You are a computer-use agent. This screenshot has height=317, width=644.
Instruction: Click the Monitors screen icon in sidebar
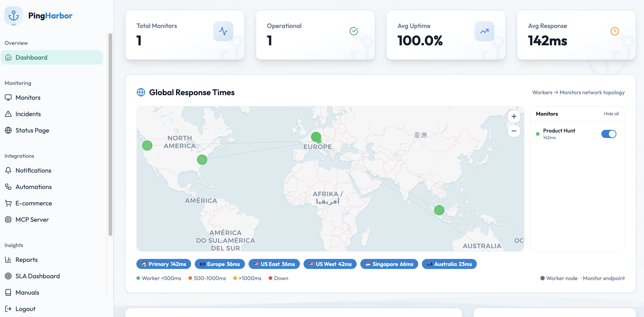pyautogui.click(x=8, y=98)
